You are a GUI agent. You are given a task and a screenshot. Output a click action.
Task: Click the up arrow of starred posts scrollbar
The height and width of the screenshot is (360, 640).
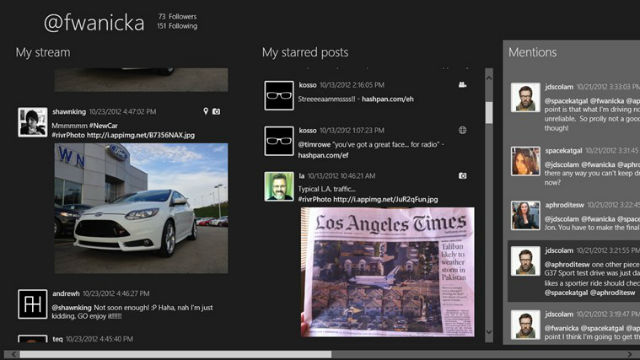(489, 77)
